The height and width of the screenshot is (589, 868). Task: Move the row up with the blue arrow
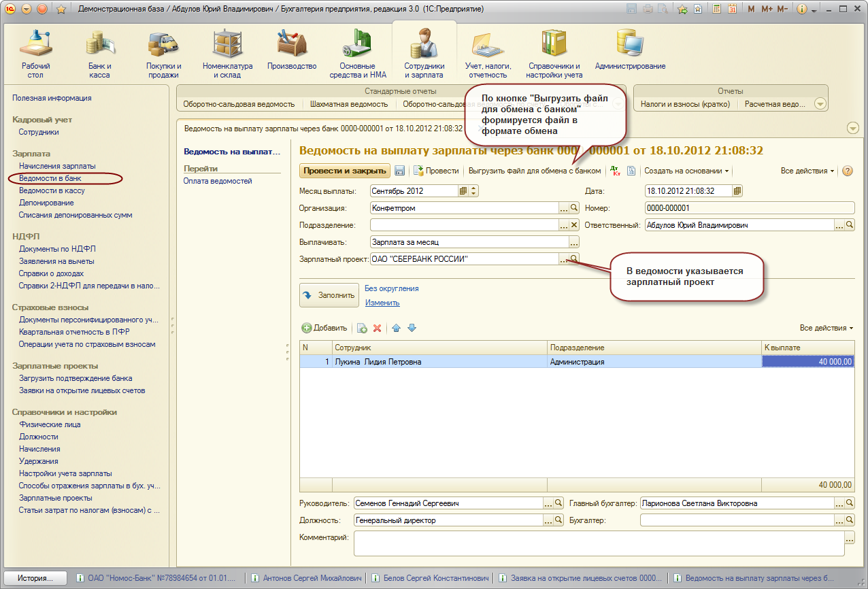point(397,328)
